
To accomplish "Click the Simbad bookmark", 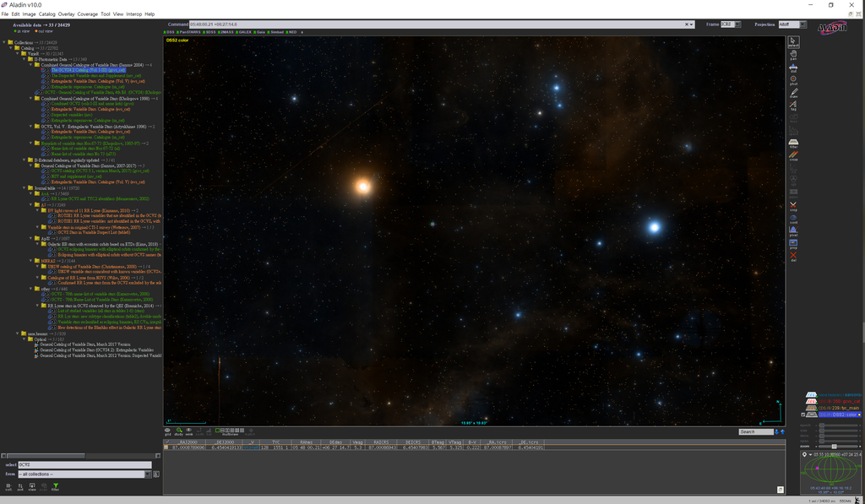I will pos(277,32).
